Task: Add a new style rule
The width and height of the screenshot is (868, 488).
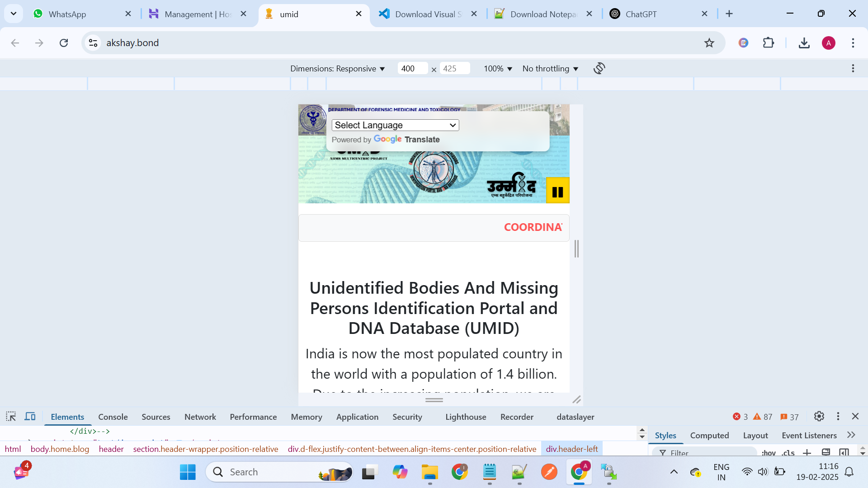Action: pyautogui.click(x=807, y=452)
